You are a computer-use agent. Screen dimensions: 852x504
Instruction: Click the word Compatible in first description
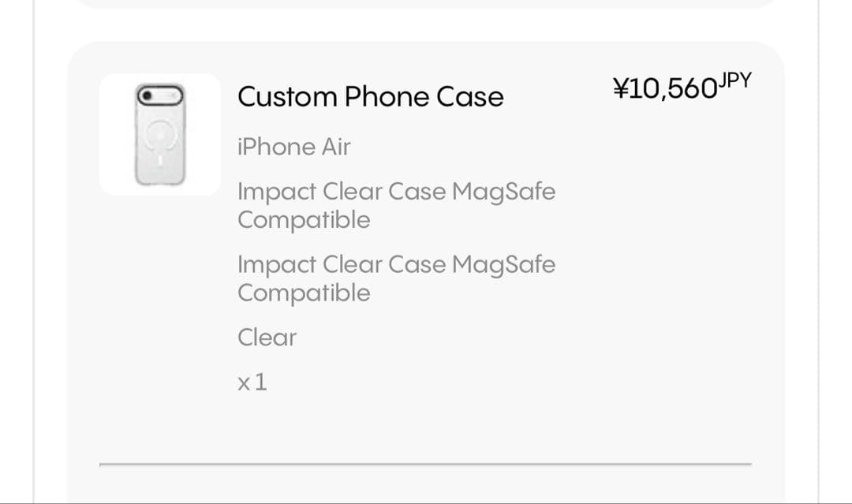pos(304,221)
